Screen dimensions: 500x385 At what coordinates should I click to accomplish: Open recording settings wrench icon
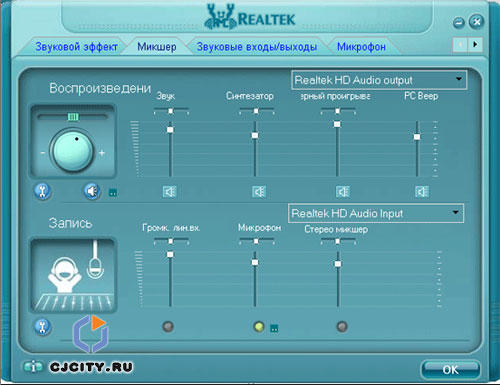click(x=43, y=327)
